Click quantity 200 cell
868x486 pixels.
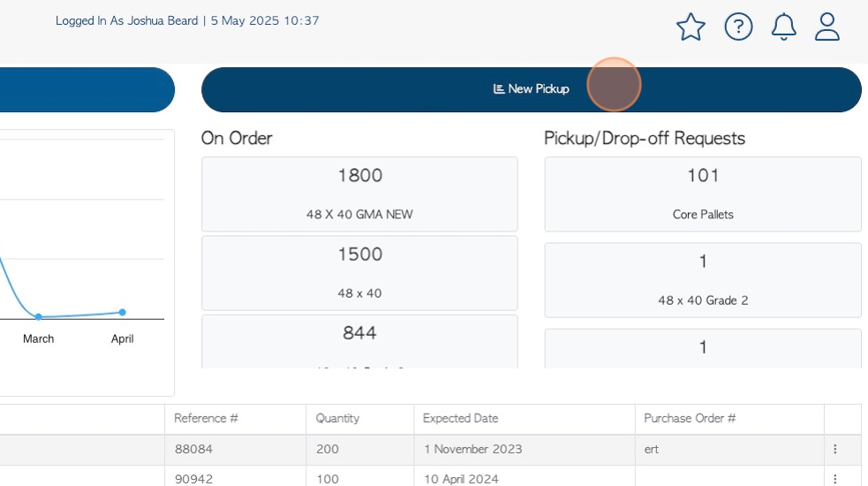click(359, 450)
